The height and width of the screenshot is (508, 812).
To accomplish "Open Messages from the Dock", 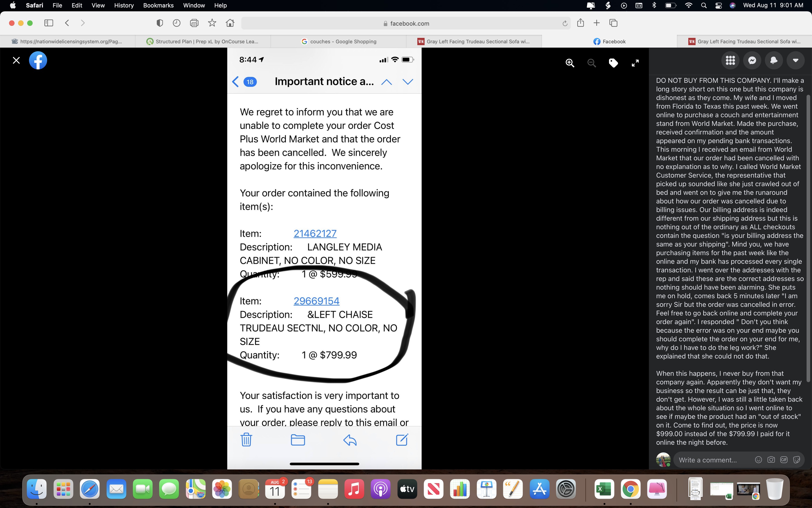I will coord(169,489).
